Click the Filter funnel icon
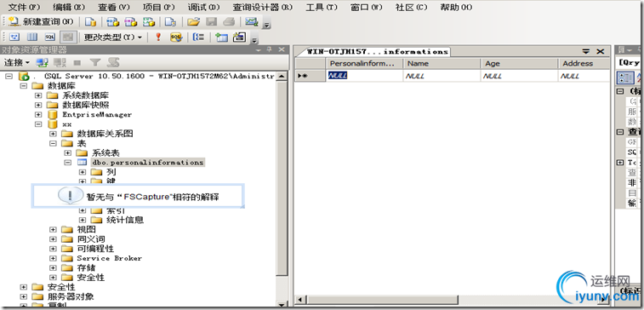The height and width of the screenshot is (310, 644). [95, 62]
